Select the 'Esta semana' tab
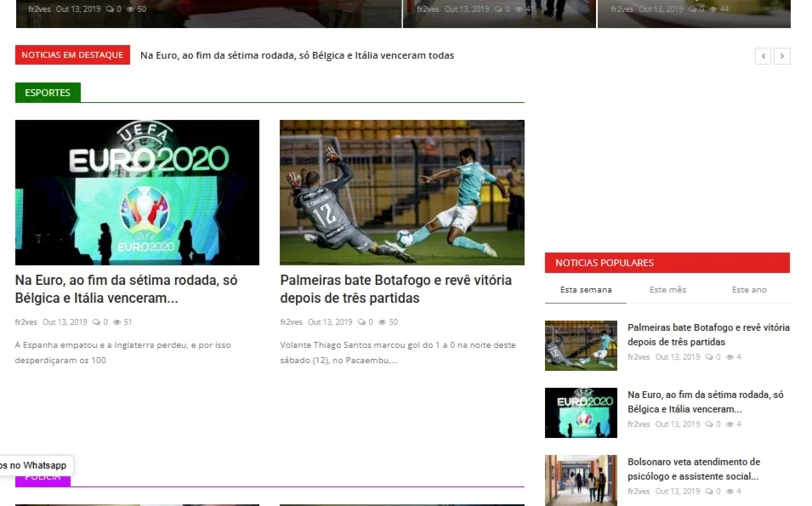 [x=586, y=290]
